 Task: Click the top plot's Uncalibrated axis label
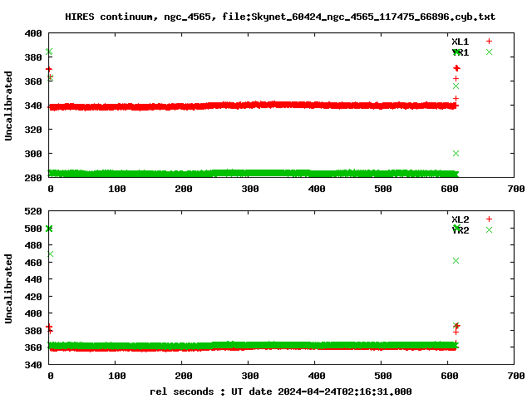[x=8, y=106]
